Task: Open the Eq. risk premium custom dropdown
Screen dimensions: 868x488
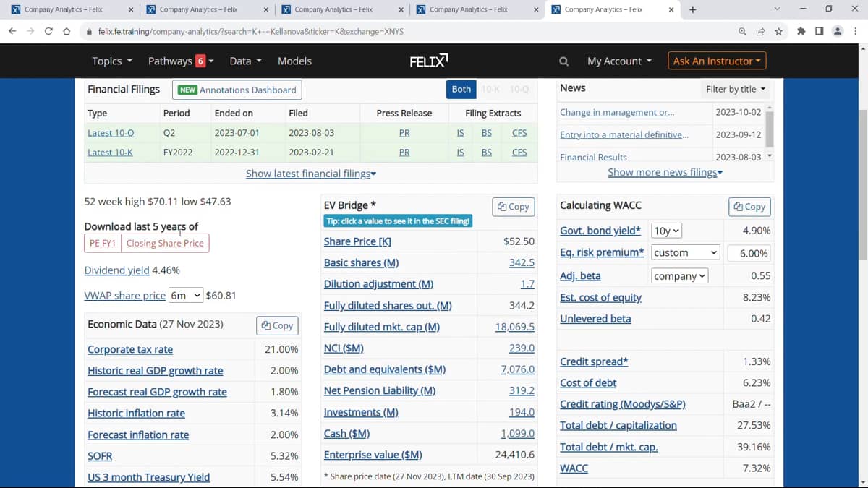Action: point(685,252)
